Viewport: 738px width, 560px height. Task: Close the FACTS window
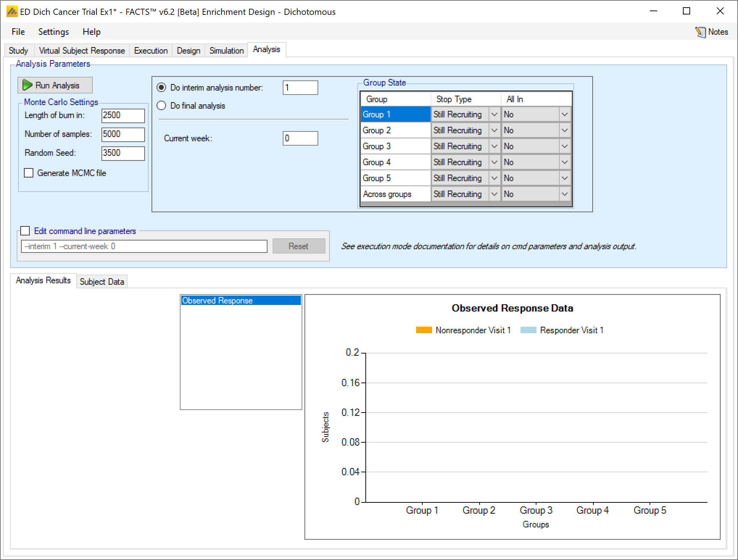[720, 11]
